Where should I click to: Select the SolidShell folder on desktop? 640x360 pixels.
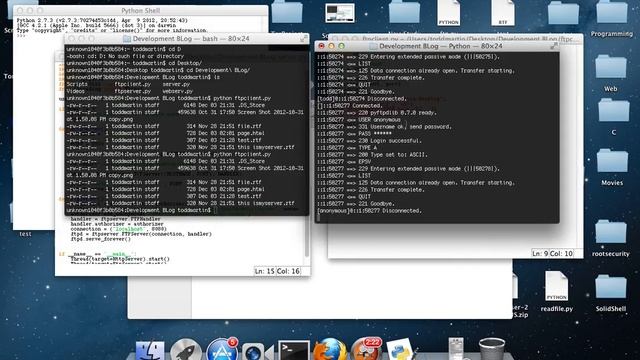pyautogui.click(x=611, y=287)
